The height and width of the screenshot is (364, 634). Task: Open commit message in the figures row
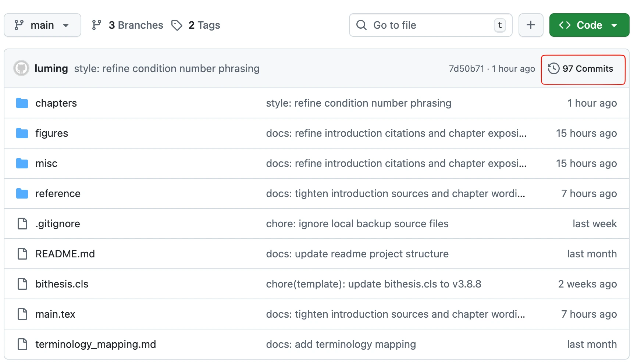tap(396, 133)
